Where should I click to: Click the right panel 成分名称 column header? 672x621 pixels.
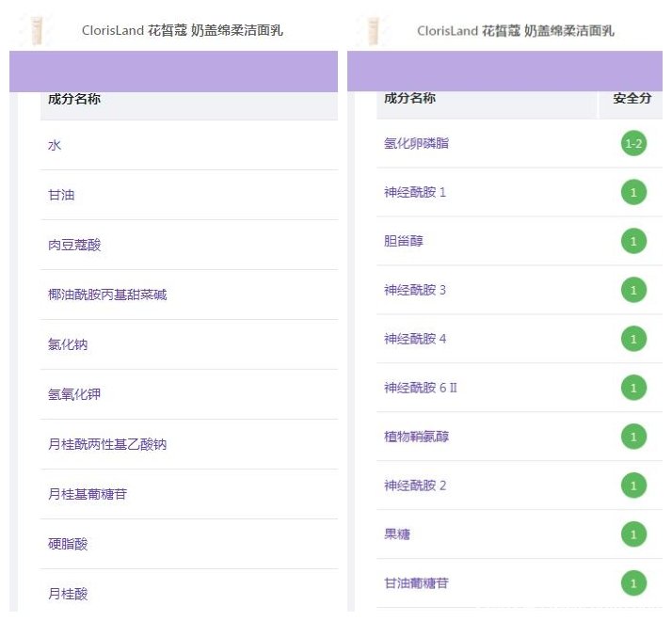pos(409,99)
